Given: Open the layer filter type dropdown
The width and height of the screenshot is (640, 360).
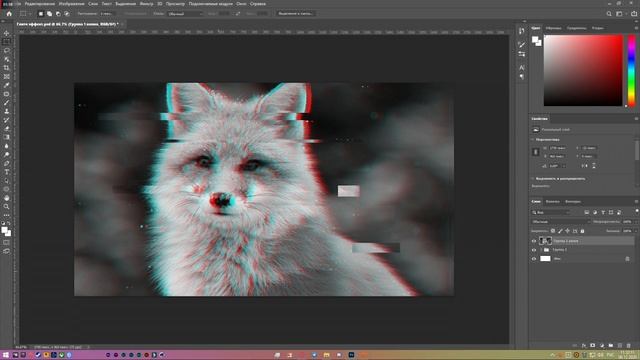Looking at the screenshot, I should 551,212.
